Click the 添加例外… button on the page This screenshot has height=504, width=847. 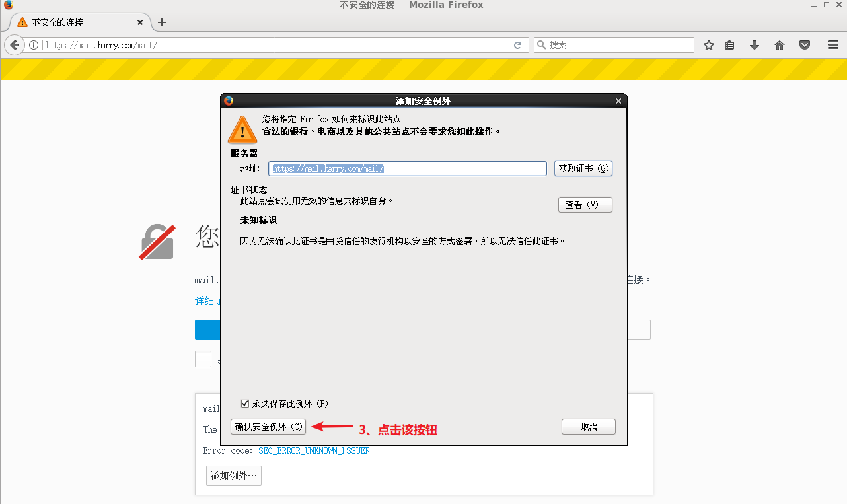[x=234, y=476]
